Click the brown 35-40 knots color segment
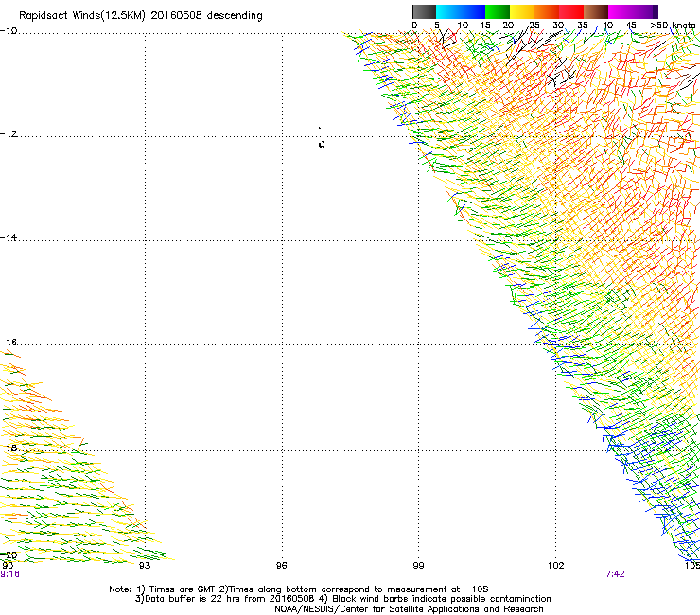This screenshot has width=700, height=615. (596, 11)
